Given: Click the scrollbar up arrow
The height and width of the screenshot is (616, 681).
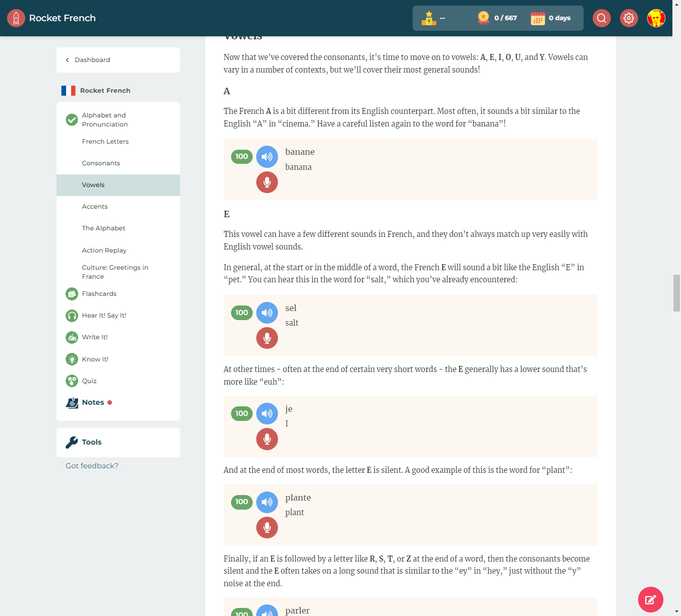Looking at the screenshot, I should 676,4.
